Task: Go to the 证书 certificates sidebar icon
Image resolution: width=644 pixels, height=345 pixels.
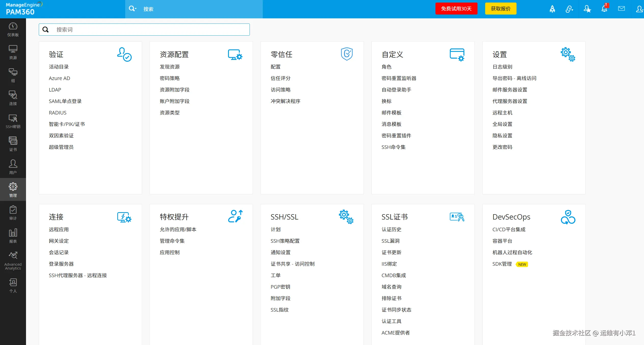Action: pyautogui.click(x=13, y=144)
